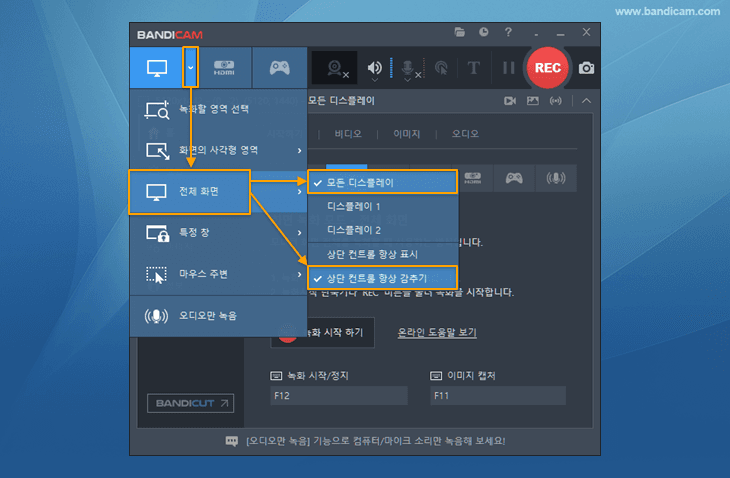Select 상단 컨트롤 항상 표시 option
The height and width of the screenshot is (478, 730).
[x=383, y=254]
